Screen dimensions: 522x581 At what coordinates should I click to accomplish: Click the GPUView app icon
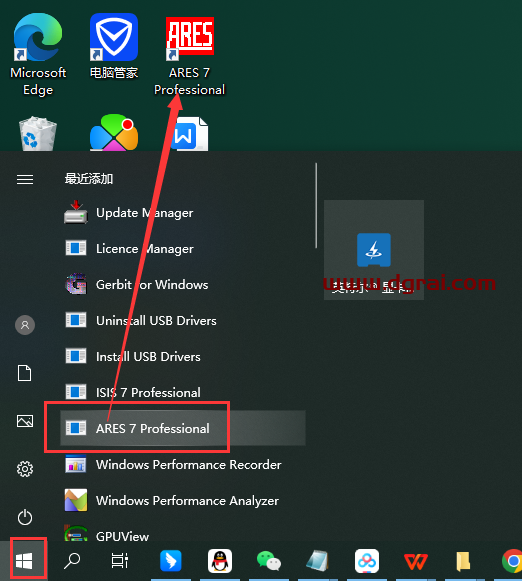[76, 533]
